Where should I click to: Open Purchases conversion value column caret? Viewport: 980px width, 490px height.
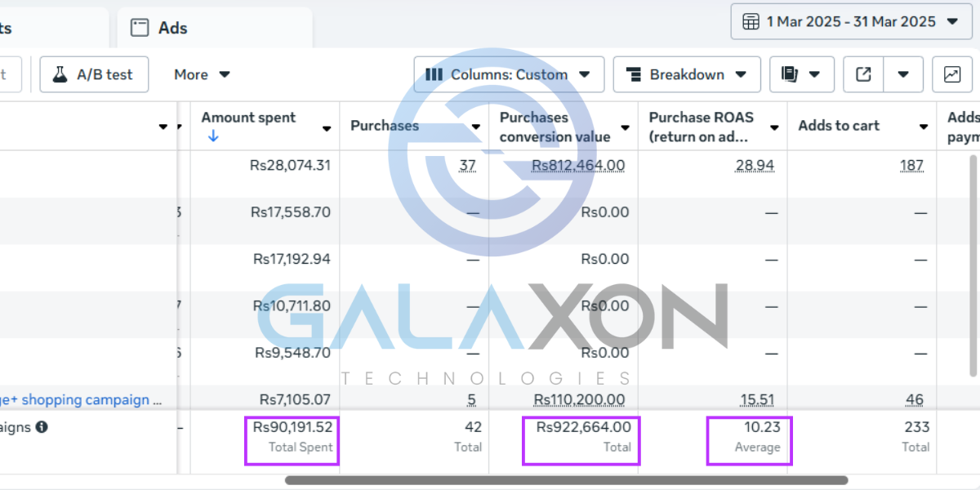pyautogui.click(x=625, y=127)
